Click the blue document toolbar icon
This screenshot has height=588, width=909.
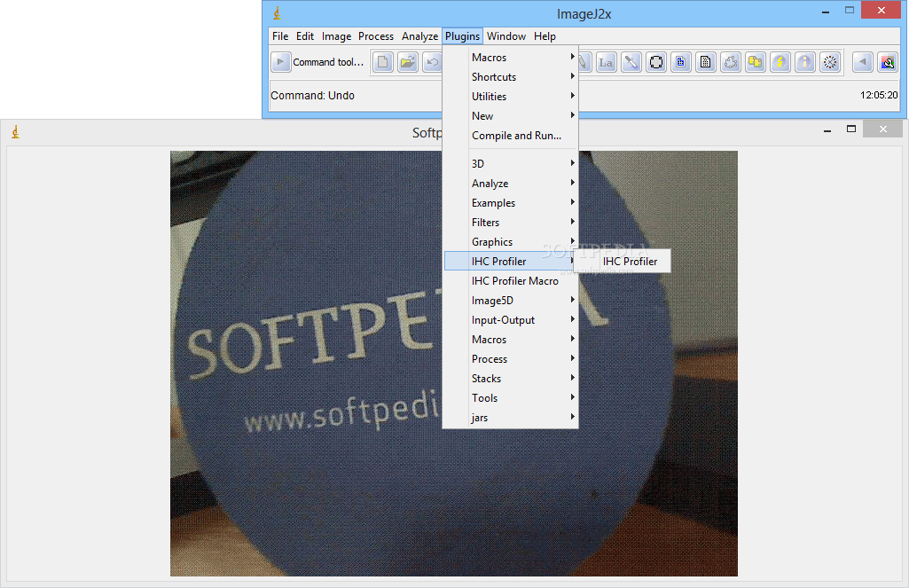(x=681, y=62)
